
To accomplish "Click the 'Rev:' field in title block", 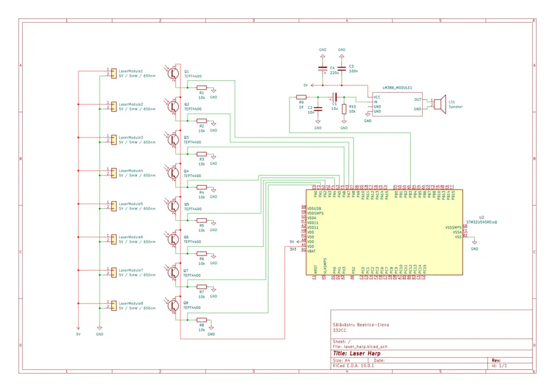I will point(496,361).
